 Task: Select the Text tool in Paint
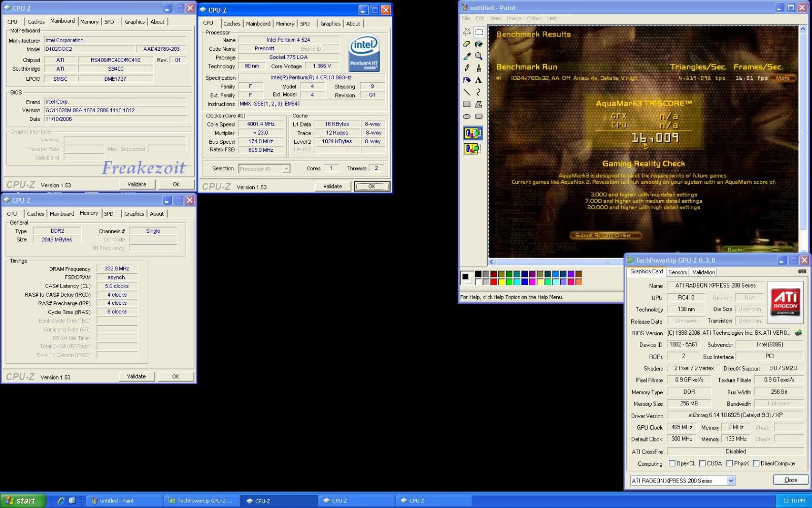click(479, 80)
